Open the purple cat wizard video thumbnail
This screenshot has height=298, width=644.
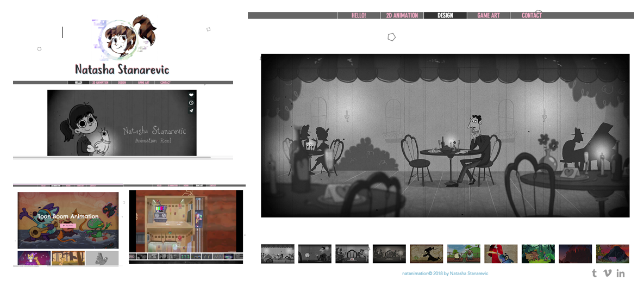[34, 258]
